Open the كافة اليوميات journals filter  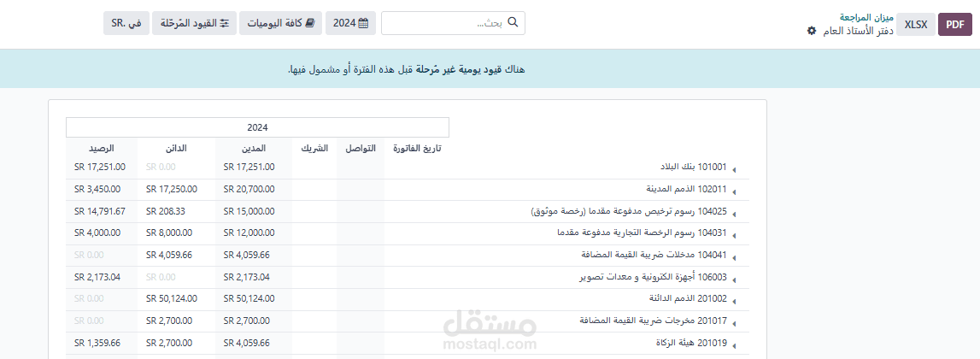click(281, 23)
